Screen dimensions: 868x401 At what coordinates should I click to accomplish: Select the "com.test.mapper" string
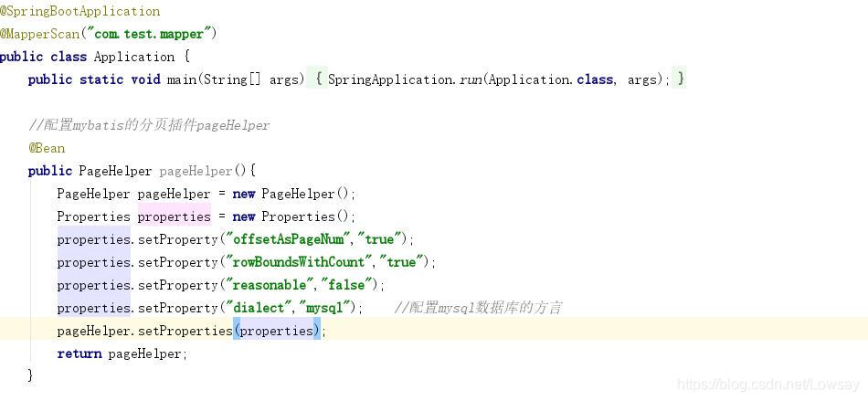[148, 35]
